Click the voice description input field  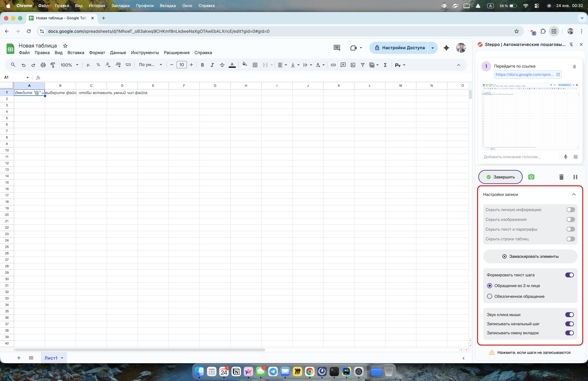pyautogui.click(x=519, y=157)
